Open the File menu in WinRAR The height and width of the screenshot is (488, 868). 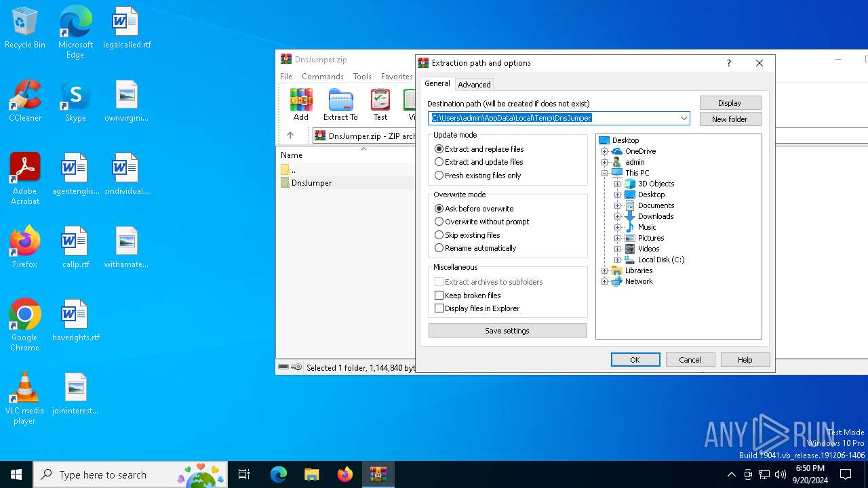[x=286, y=77]
